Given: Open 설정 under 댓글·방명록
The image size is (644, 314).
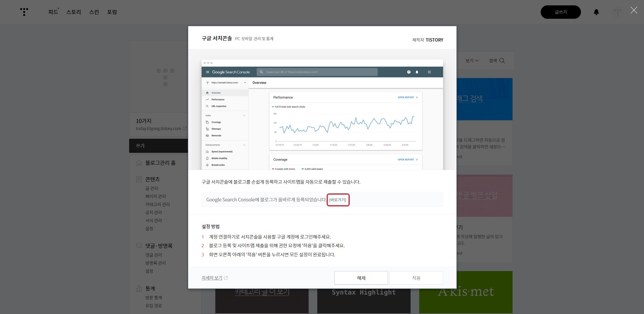Looking at the screenshot, I should pos(149,271).
